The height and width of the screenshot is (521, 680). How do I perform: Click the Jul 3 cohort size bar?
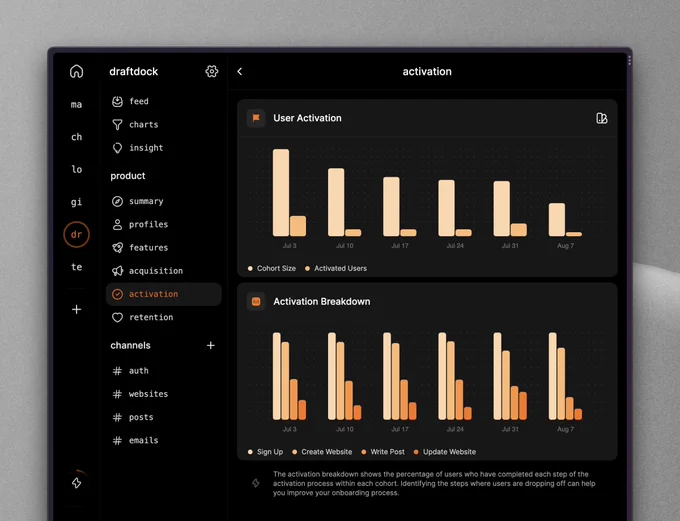coord(281,193)
